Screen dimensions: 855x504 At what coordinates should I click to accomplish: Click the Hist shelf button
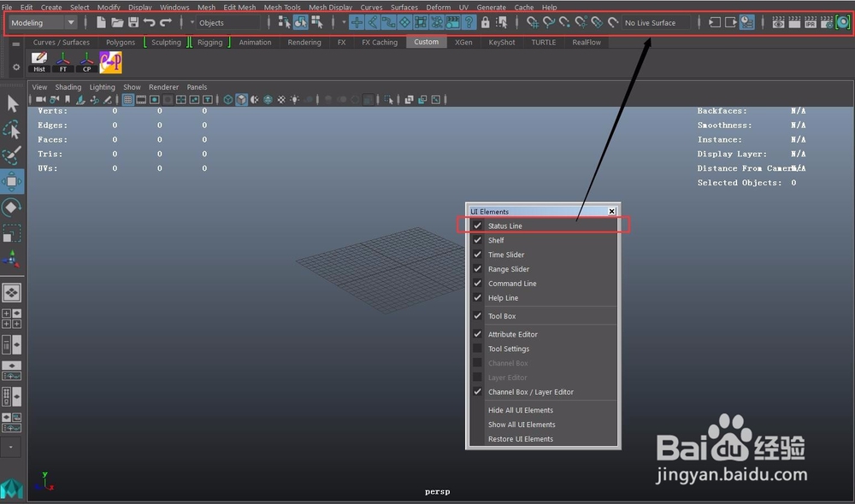39,62
